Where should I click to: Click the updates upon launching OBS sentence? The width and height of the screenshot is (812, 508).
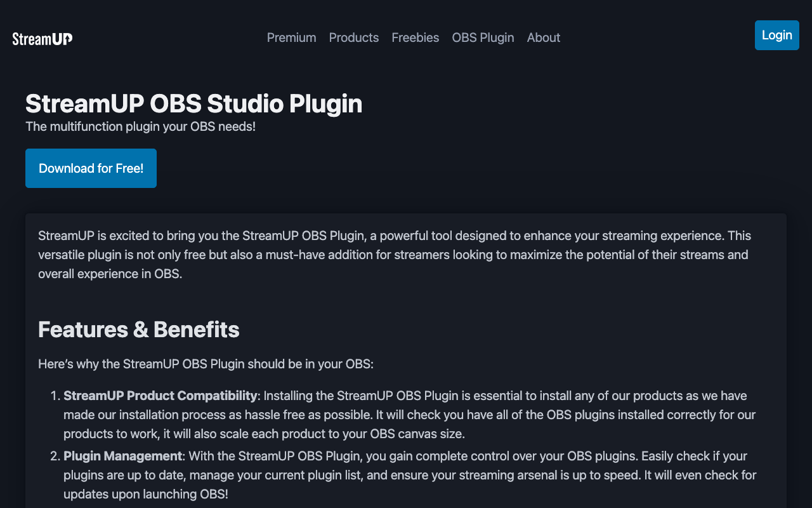tap(146, 494)
